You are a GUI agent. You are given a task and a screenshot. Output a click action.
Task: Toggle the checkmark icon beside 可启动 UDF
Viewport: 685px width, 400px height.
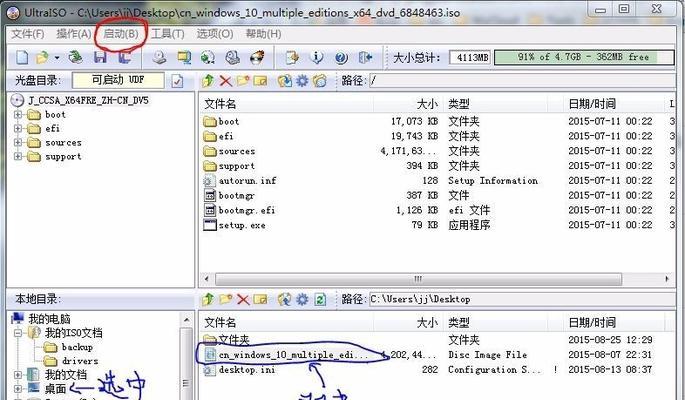point(177,81)
